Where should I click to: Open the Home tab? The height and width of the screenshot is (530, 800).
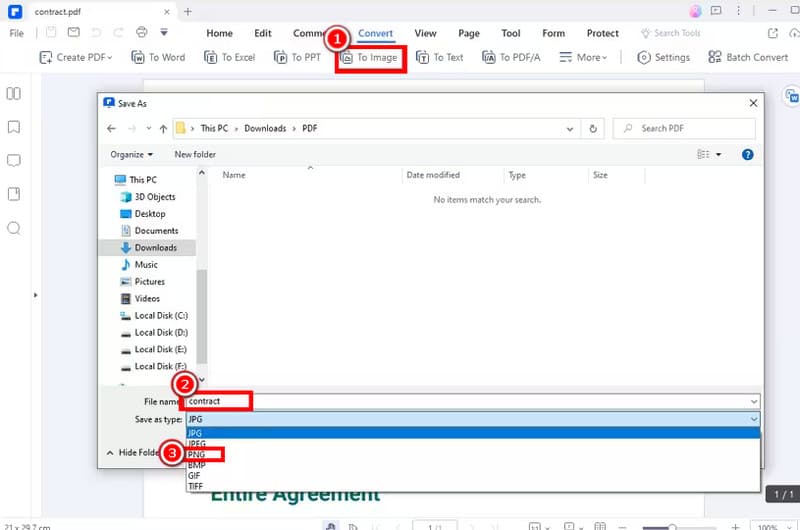[219, 33]
